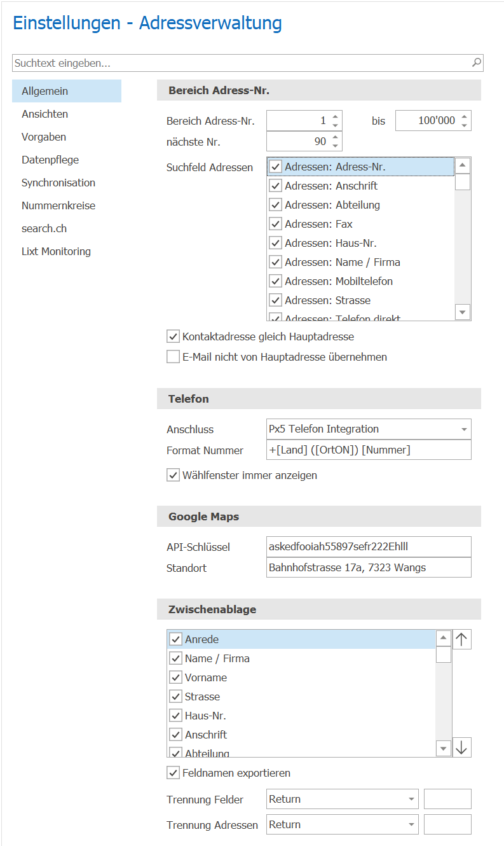Decrease the 'bis' end value
This screenshot has height=846, width=504.
coord(465,125)
